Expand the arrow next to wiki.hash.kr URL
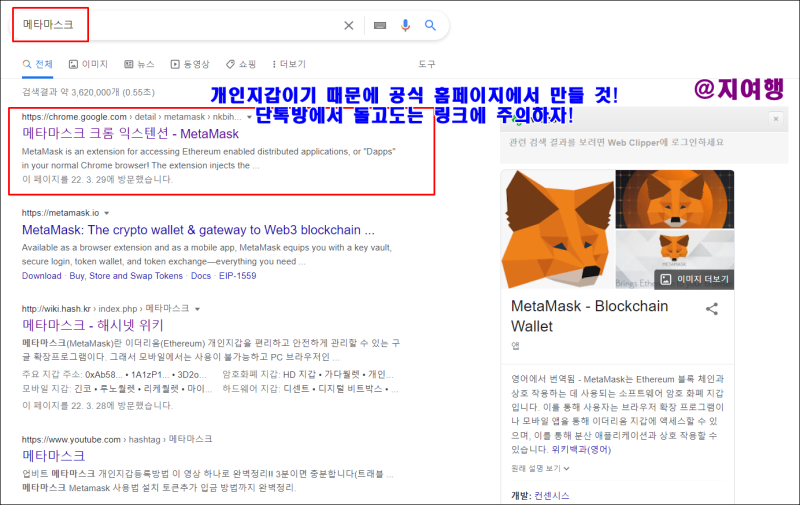 [x=197, y=309]
